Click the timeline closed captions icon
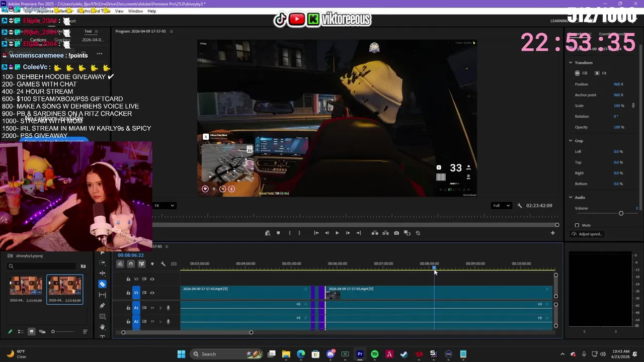644x362 pixels. [174, 264]
